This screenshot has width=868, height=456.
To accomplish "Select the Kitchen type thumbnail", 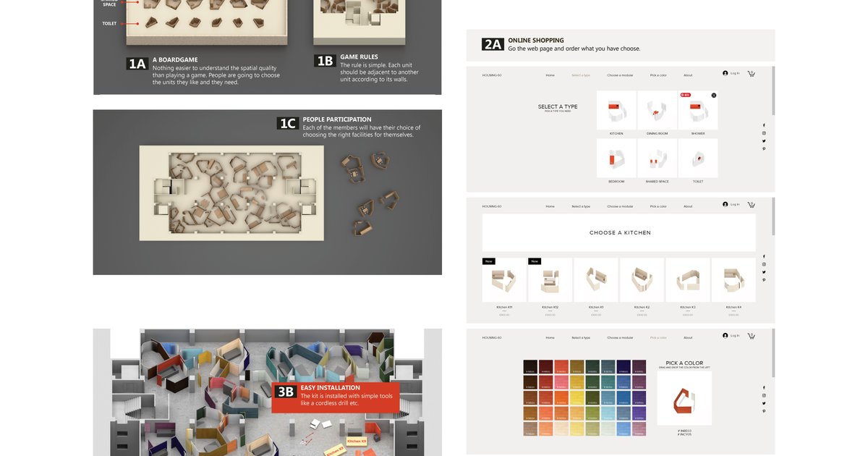I will 616,110.
